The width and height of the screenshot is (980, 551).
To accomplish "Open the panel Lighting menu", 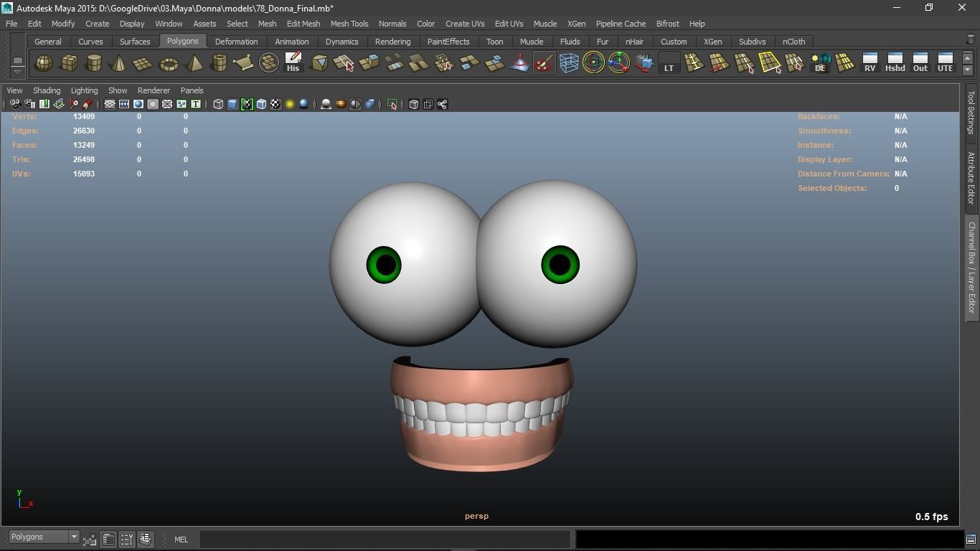I will click(84, 90).
